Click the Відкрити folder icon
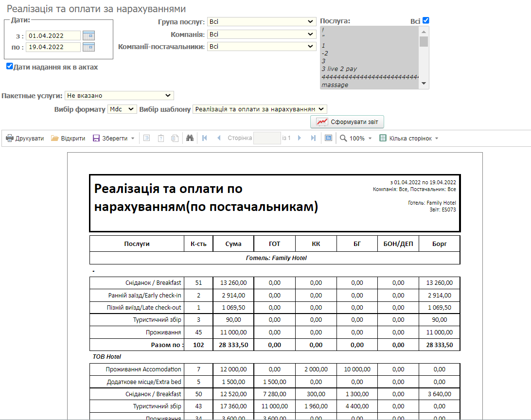Screen dimensions: 531x420 coord(55,139)
